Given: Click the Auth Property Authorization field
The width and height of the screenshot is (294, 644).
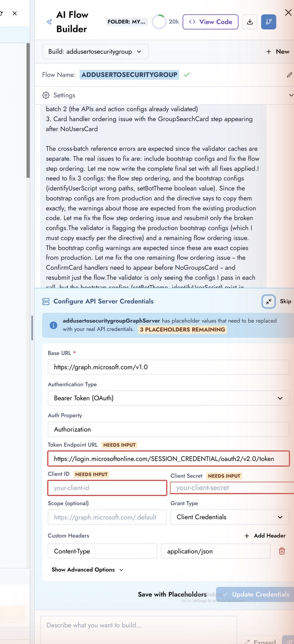Looking at the screenshot, I should click(169, 429).
